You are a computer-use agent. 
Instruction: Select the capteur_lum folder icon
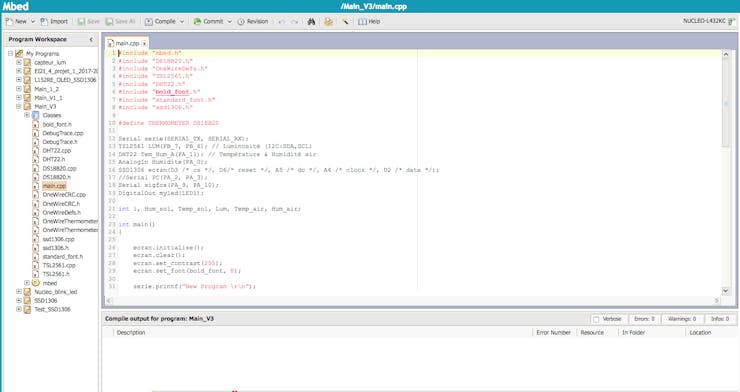27,62
